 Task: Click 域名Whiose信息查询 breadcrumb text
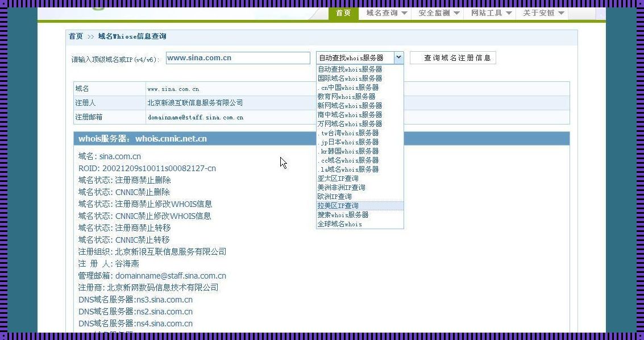132,36
